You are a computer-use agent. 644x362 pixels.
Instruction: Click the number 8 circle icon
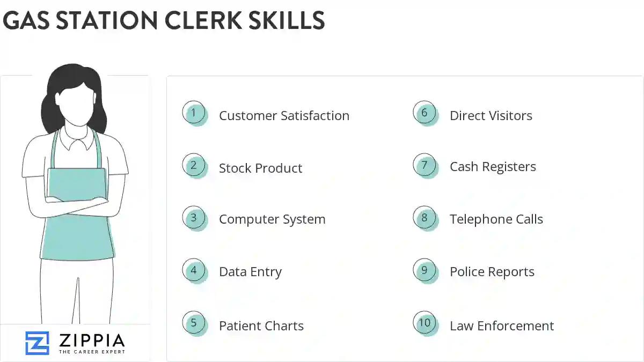(425, 218)
